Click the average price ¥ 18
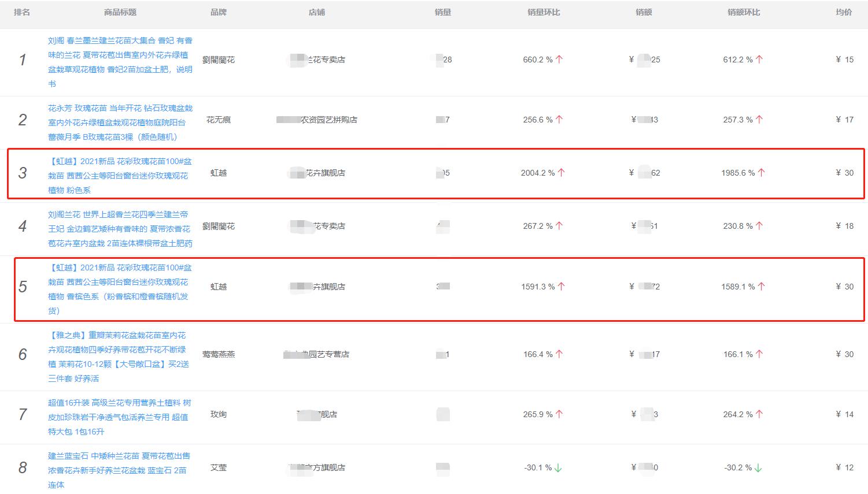Image resolution: width=868 pixels, height=494 pixels. [x=844, y=226]
